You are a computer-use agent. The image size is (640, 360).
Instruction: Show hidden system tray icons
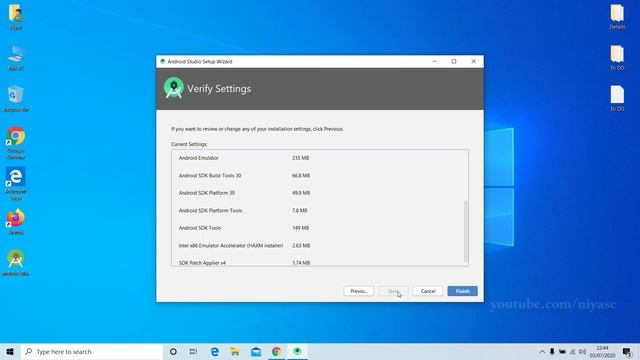542,351
